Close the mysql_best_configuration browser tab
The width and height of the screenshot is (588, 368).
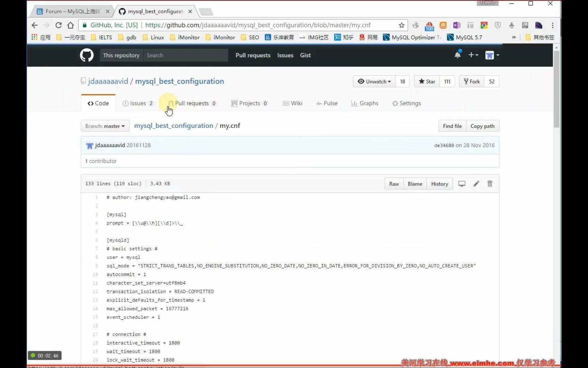(x=190, y=11)
